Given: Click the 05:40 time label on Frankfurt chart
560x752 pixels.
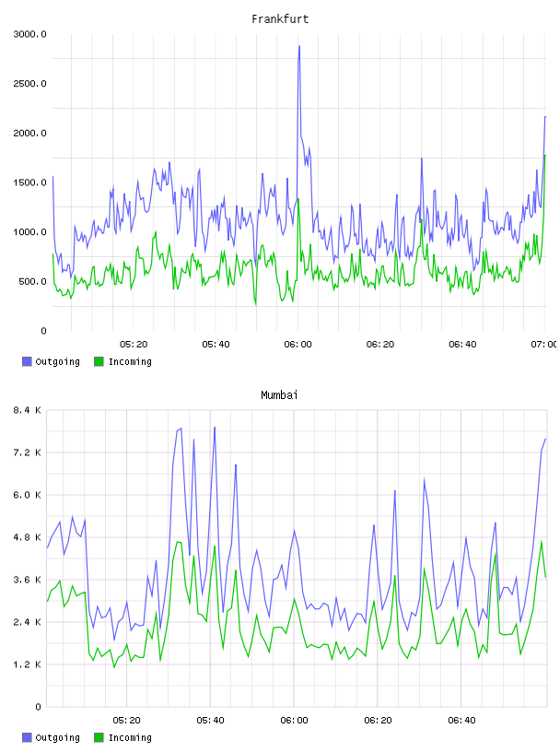Looking at the screenshot, I should (x=216, y=344).
